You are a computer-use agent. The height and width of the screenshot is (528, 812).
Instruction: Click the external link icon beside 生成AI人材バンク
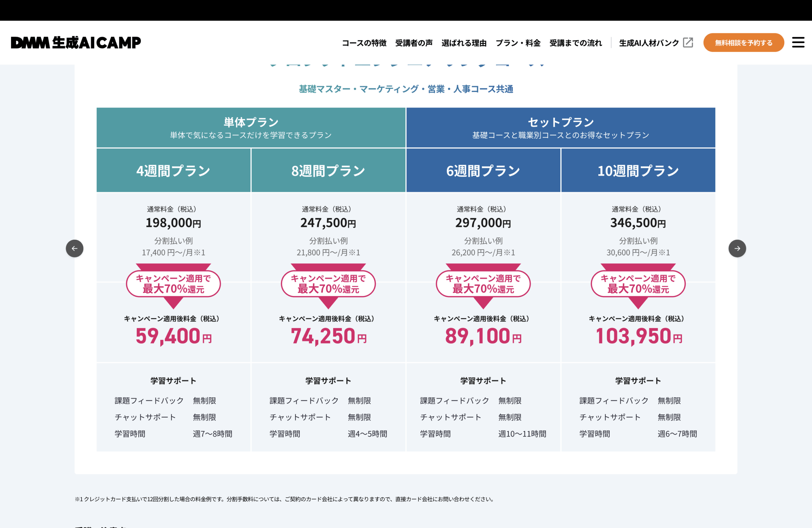tap(688, 42)
